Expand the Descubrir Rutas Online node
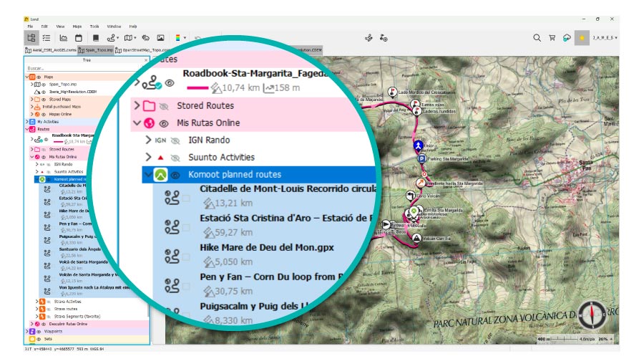The width and height of the screenshot is (644, 364). coord(31,324)
